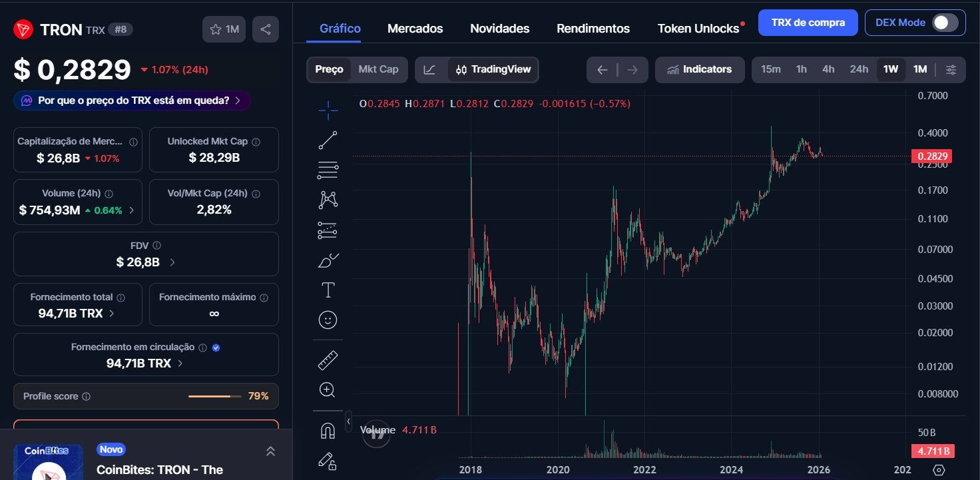Show info for Profile score
980x480 pixels.
[x=86, y=396]
